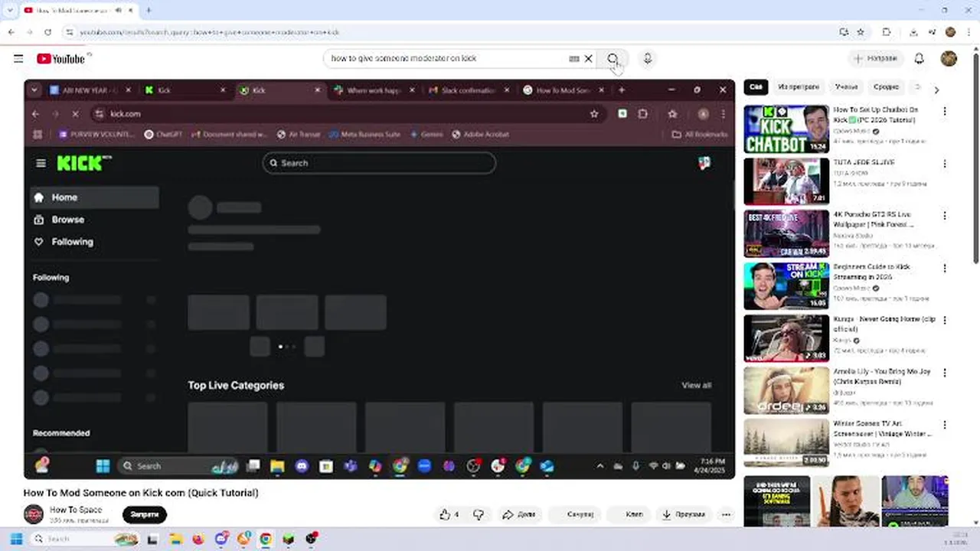Clear the YouTube search query with X
The image size is (980, 551).
click(x=589, y=58)
